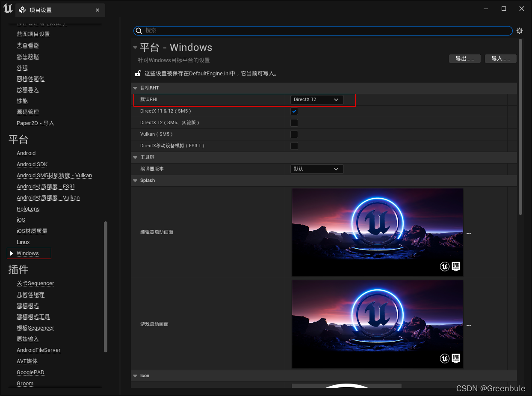Open Android SM5材质精度 - Vulkan
This screenshot has width=532, height=396.
click(54, 176)
